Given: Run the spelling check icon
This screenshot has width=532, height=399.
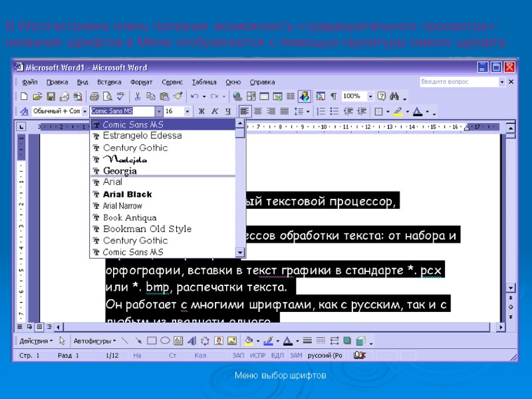Looking at the screenshot, I should click(x=121, y=96).
